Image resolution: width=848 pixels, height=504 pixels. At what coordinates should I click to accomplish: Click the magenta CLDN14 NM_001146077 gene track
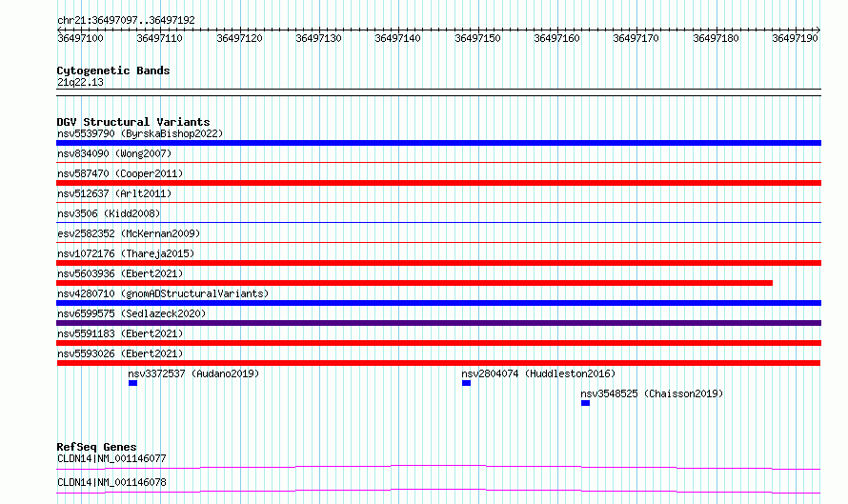tap(438, 467)
